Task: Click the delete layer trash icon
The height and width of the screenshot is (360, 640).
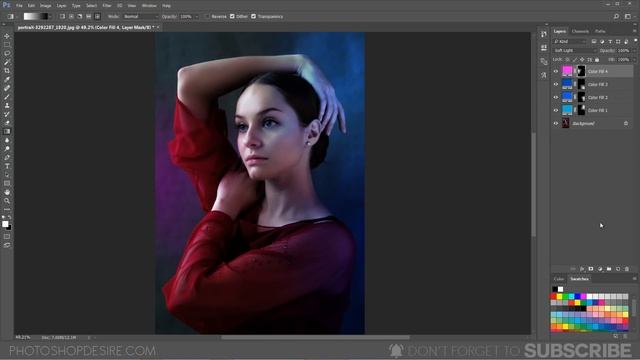Action: pyautogui.click(x=627, y=269)
